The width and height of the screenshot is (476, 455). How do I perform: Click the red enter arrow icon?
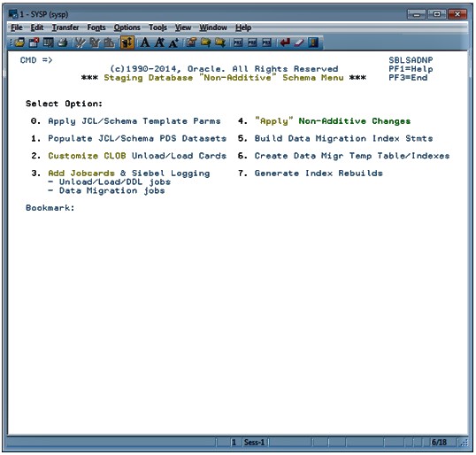pos(284,42)
